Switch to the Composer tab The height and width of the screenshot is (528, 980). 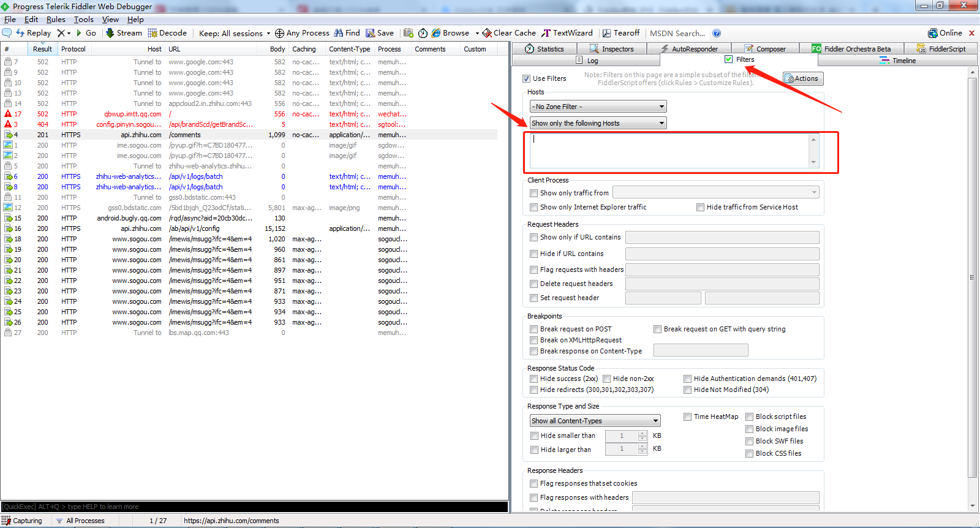(x=765, y=49)
